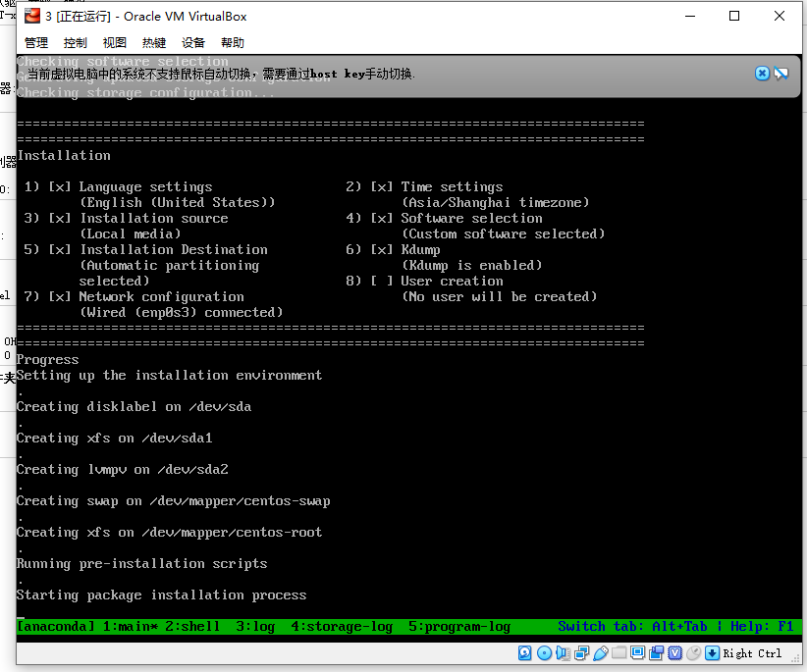This screenshot has height=672, width=807.
Task: Click '(English (United States))' text
Action: pyautogui.click(x=177, y=202)
